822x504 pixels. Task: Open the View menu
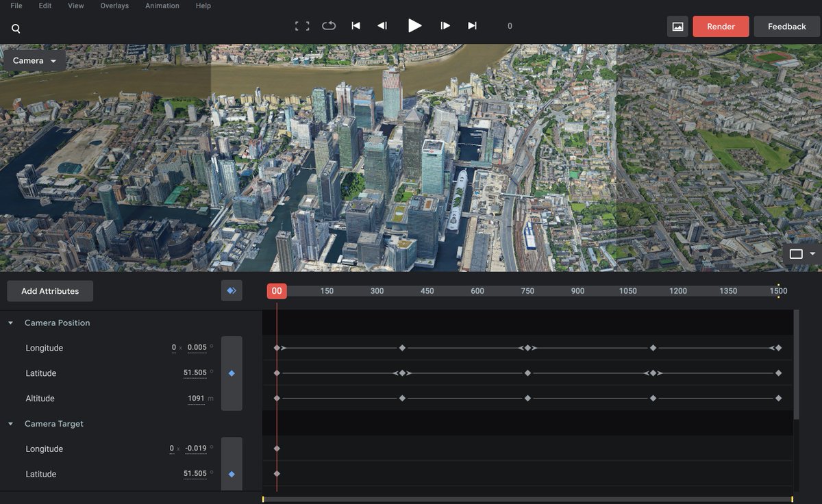pos(76,5)
